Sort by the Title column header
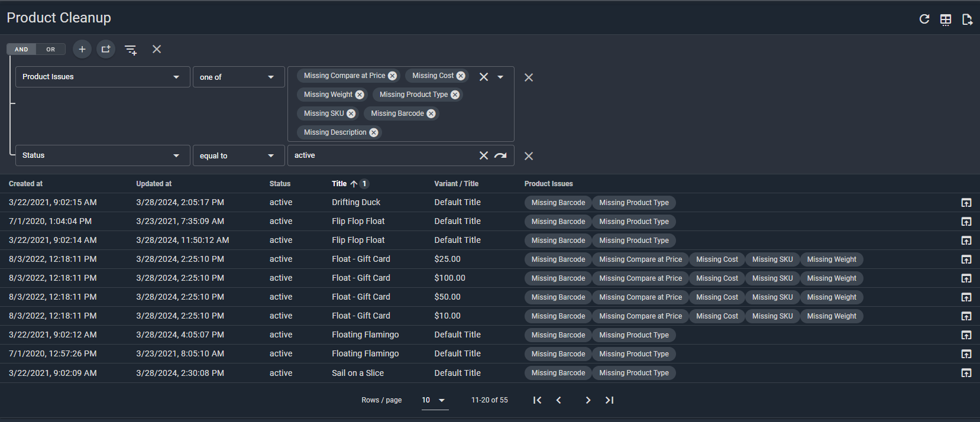Screen dimensions: 980x422 339,184
